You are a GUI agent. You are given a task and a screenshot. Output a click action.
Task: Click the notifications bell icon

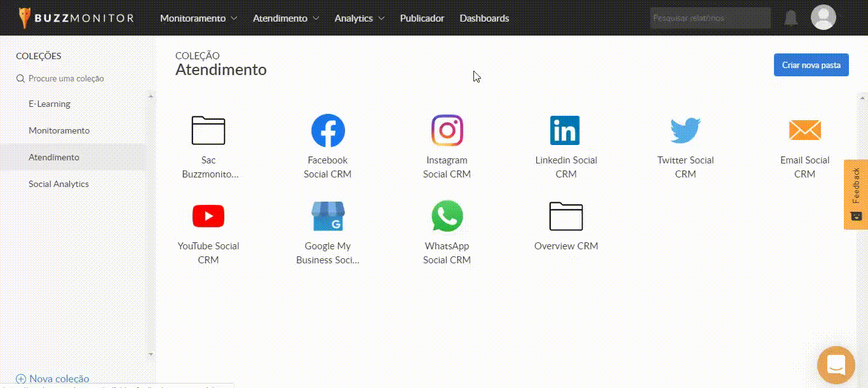[790, 18]
